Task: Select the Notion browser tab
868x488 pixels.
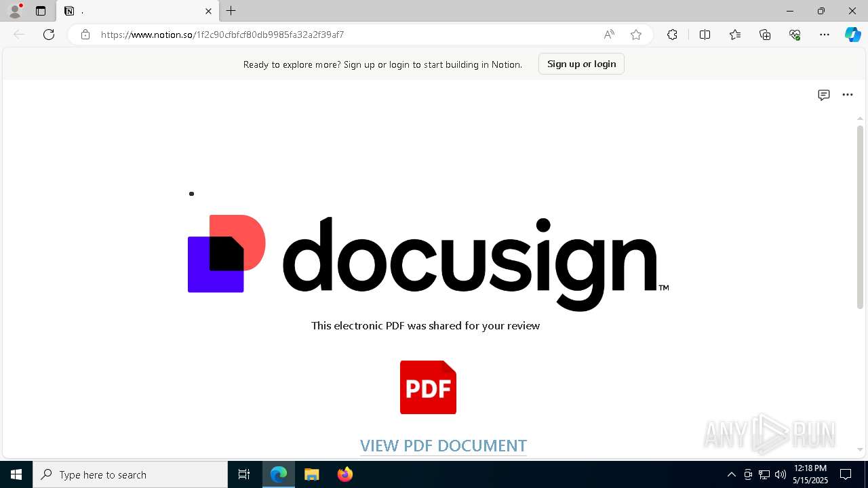Action: click(138, 11)
